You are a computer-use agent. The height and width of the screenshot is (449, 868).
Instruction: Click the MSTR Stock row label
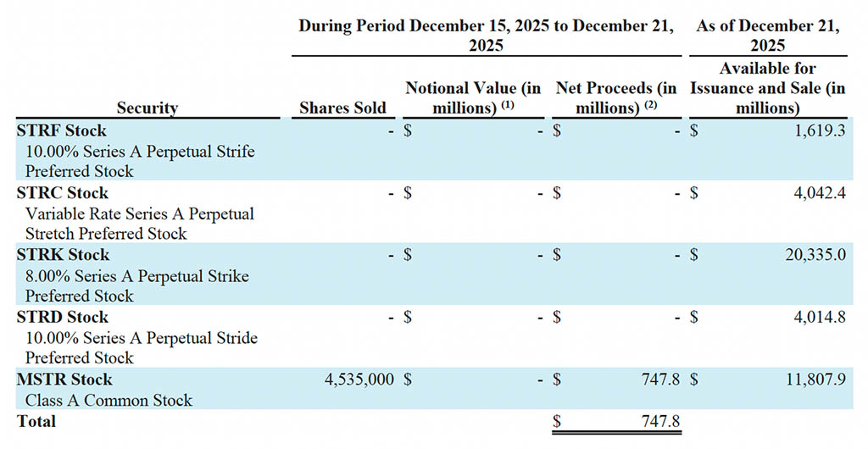(64, 380)
